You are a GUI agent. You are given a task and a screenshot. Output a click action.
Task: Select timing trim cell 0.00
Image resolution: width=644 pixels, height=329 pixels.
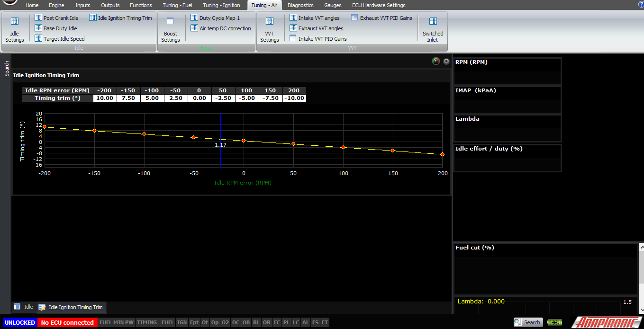click(200, 98)
